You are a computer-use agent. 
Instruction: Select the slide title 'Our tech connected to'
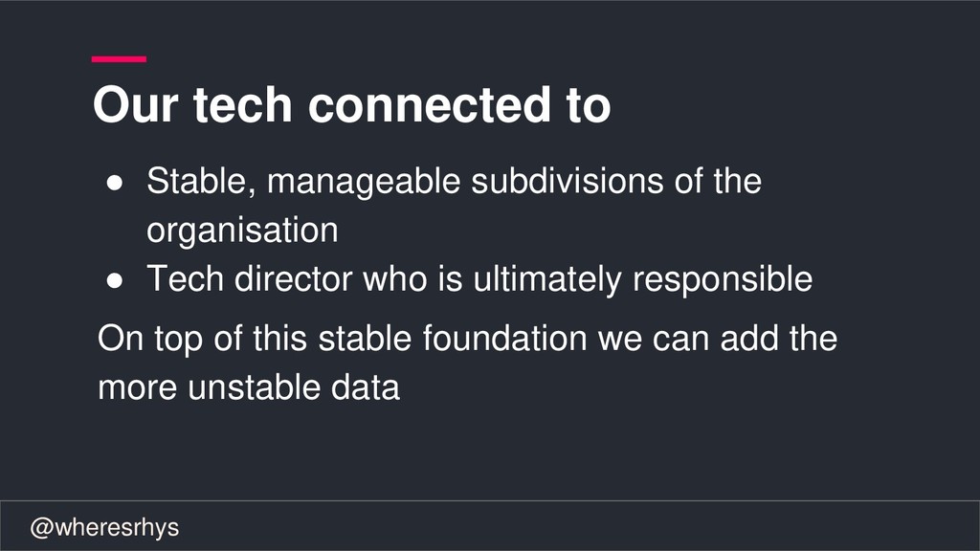[x=351, y=104]
